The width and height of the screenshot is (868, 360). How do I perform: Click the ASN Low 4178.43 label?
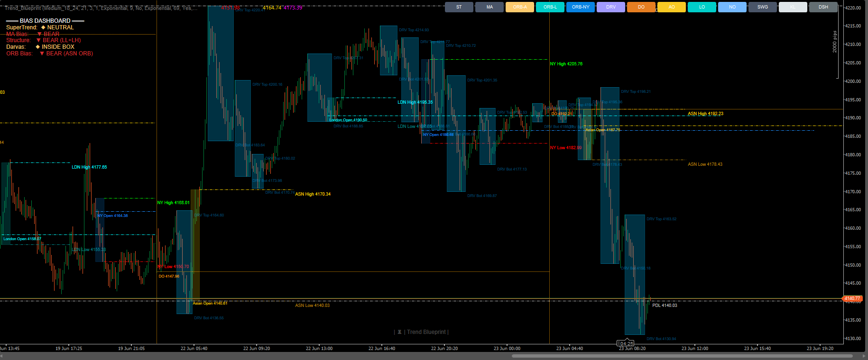[705, 164]
